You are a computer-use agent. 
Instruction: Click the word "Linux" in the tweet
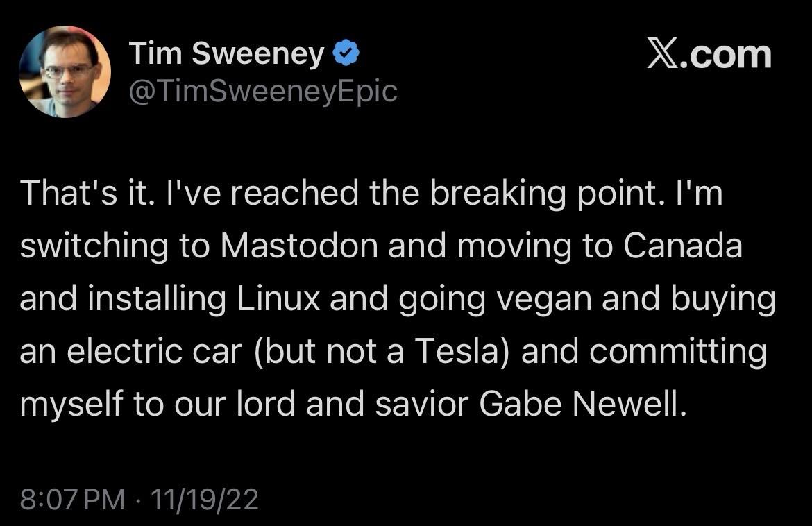click(278, 300)
